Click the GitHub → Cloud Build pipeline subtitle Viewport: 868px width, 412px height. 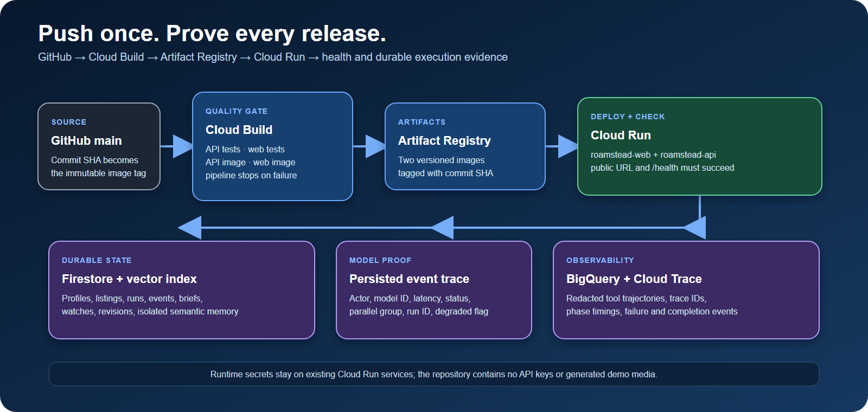273,57
